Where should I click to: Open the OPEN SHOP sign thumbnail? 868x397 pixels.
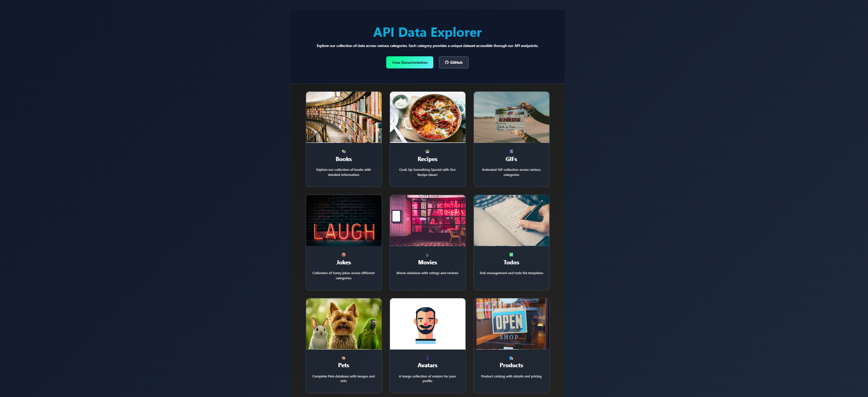(x=512, y=324)
